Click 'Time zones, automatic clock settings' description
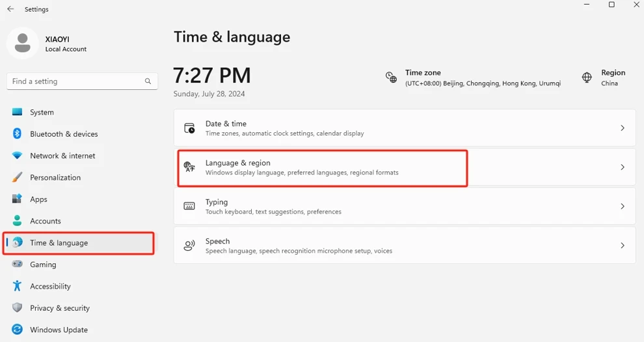This screenshot has height=342, width=644. (x=285, y=134)
